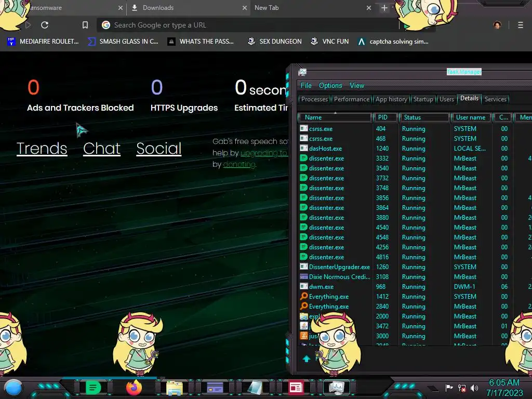The image size is (532, 399).
Task: Click the volume speaker tray icon
Action: pyautogui.click(x=474, y=388)
